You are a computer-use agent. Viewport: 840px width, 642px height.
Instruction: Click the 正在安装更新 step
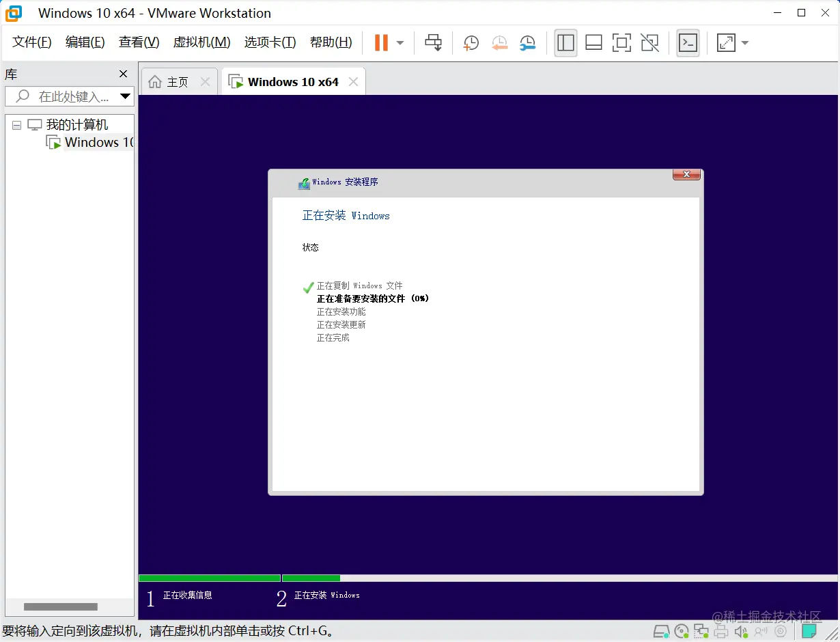coord(341,324)
